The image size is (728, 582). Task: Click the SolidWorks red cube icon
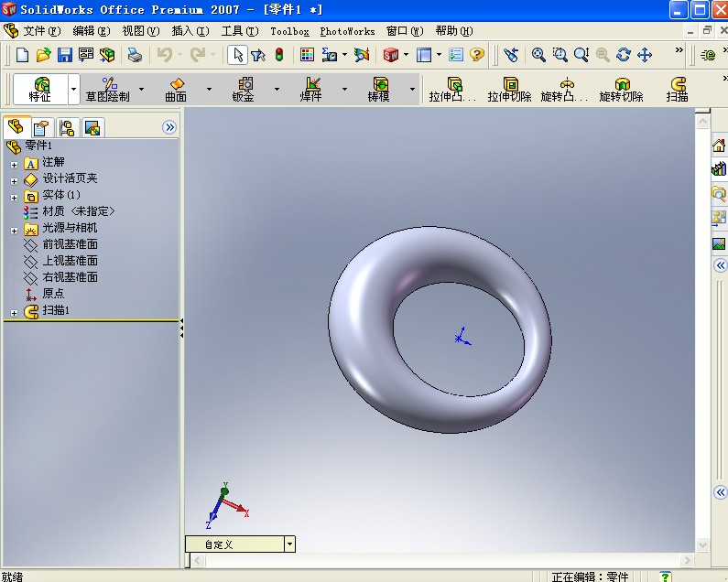click(390, 55)
